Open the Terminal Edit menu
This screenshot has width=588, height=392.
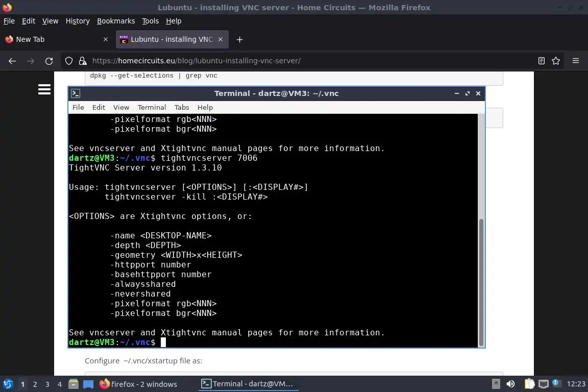coord(99,107)
